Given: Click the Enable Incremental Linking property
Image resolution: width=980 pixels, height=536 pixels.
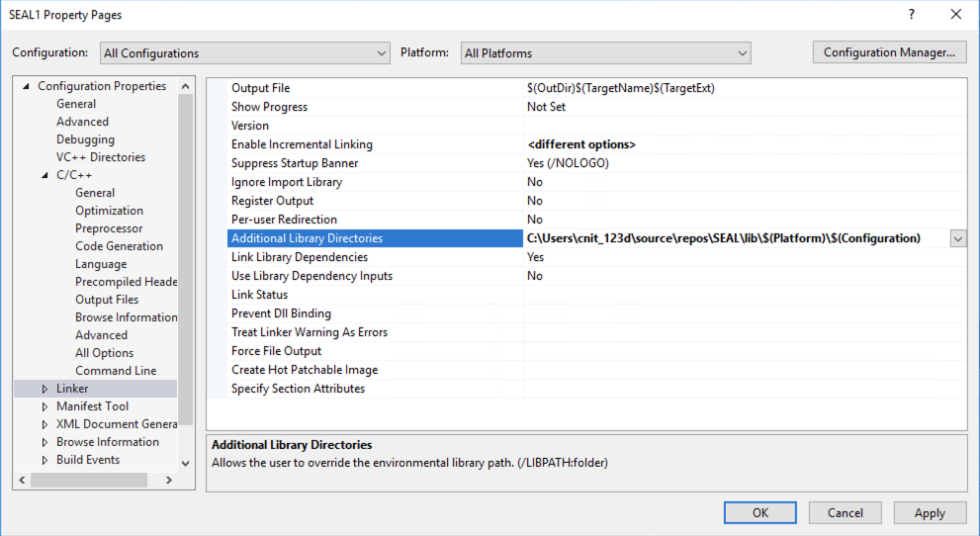Looking at the screenshot, I should pyautogui.click(x=302, y=144).
